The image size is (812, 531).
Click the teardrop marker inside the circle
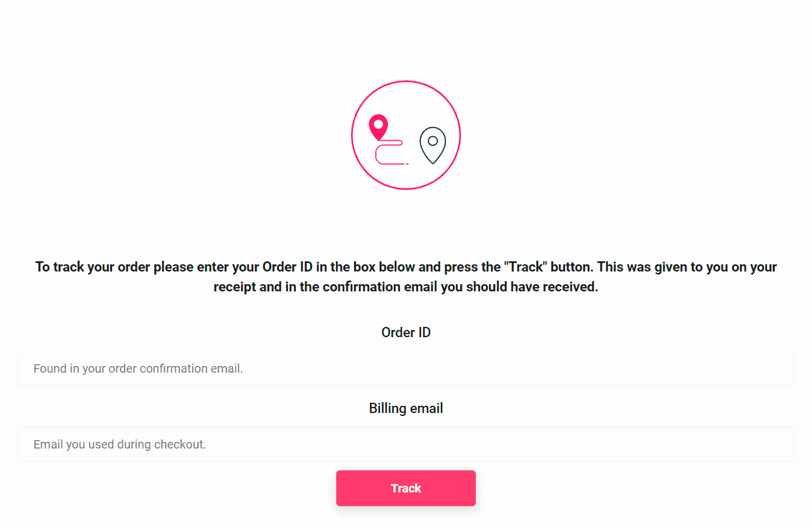[x=379, y=126]
